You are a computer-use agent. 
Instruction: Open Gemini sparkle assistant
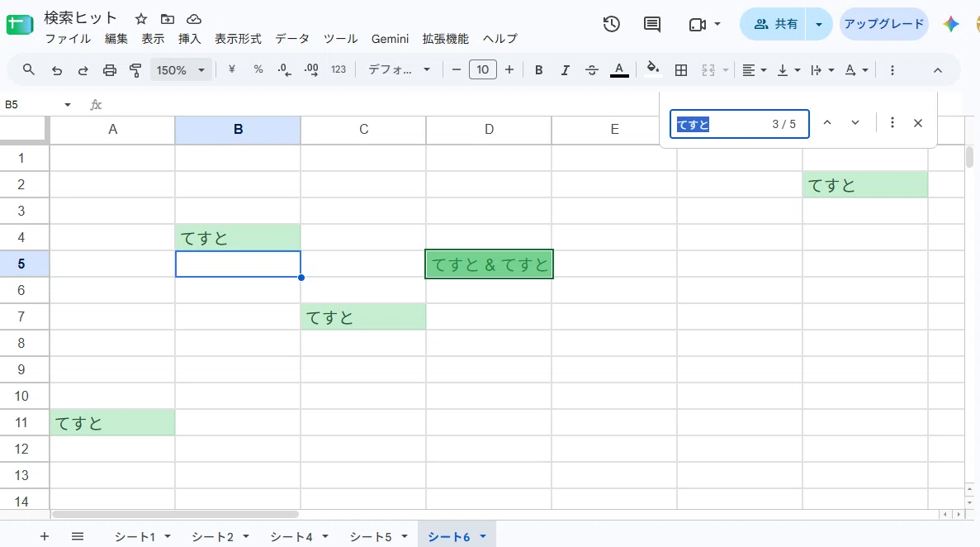point(950,25)
